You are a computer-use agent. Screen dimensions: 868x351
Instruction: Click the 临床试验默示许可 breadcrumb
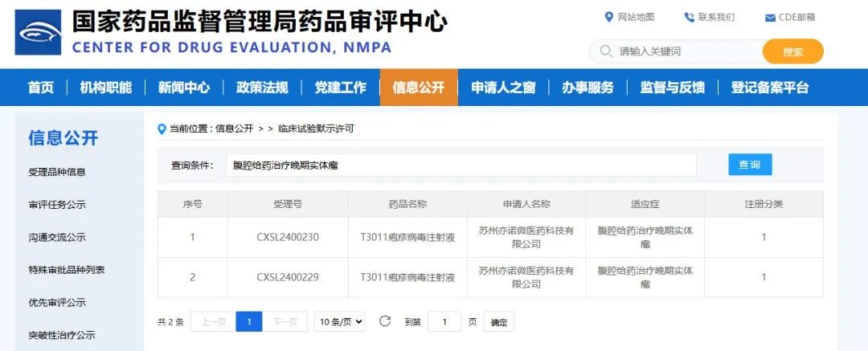pos(316,129)
